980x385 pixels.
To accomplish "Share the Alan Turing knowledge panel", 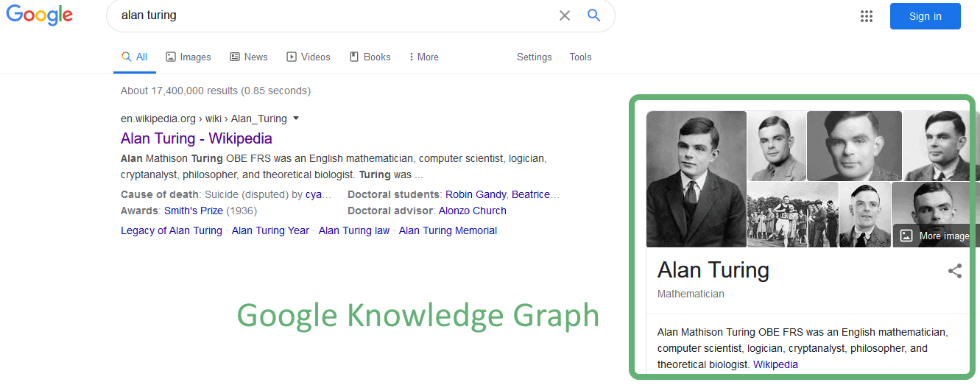I will coord(955,271).
